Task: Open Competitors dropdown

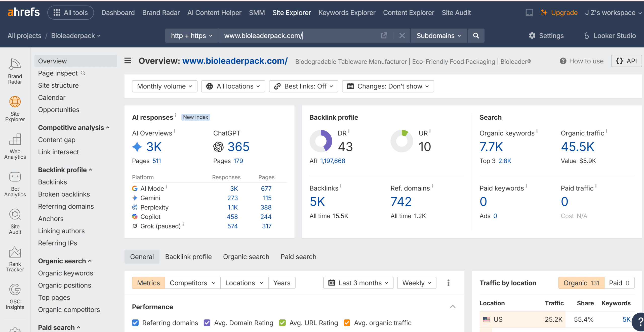Action: 193,283
